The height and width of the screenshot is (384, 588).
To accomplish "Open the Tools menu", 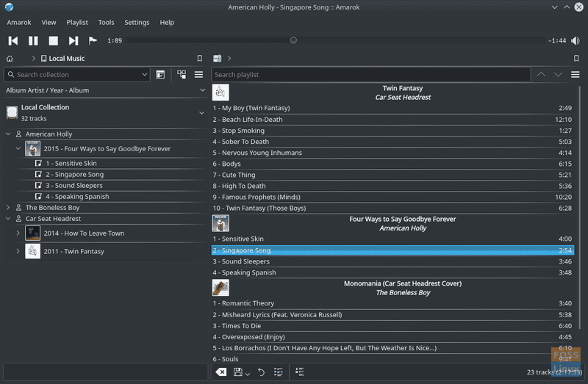I will click(106, 23).
